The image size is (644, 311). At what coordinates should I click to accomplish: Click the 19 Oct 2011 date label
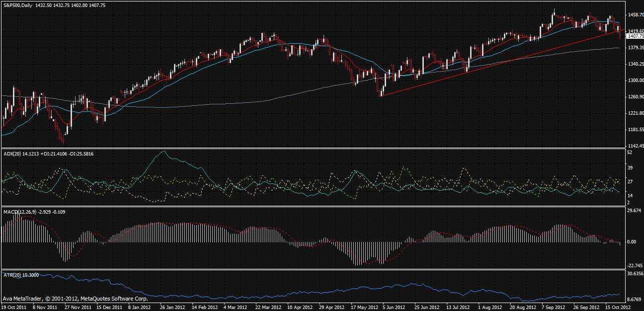tap(13, 308)
